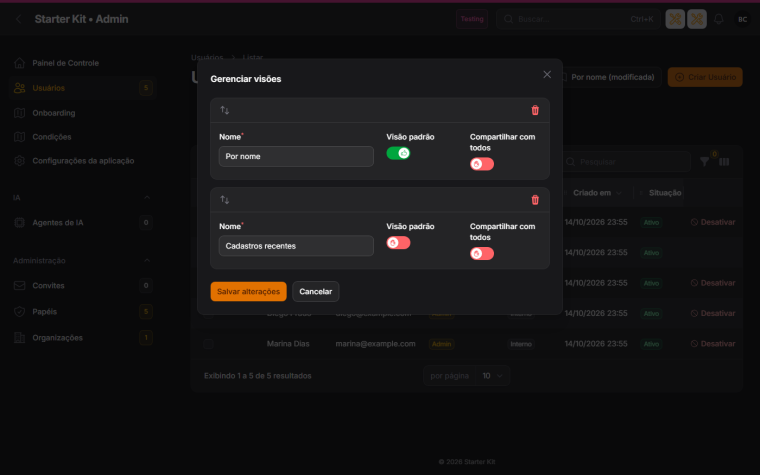Open Organizações in the sidebar

[82, 338]
